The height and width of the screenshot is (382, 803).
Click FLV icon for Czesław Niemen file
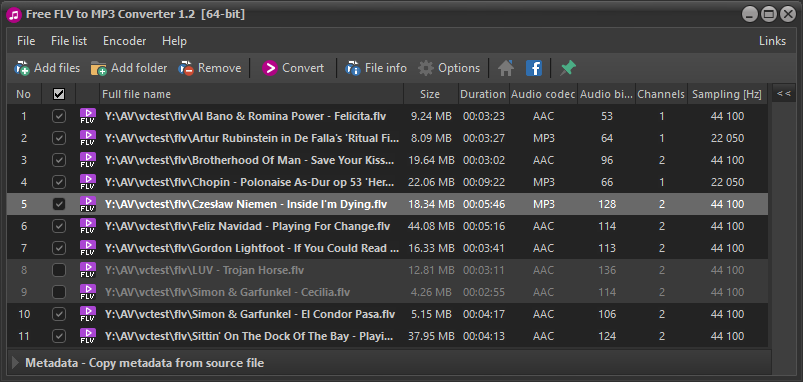pos(88,204)
